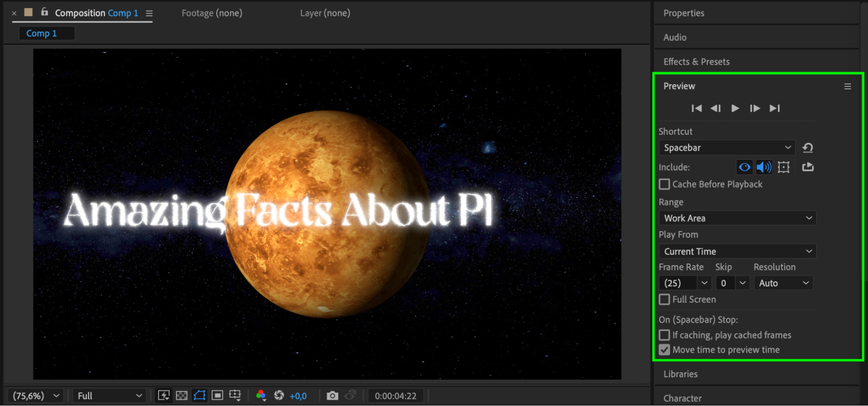Reset the preview shortcut settings
Screen dimensions: 868x406
(x=807, y=148)
